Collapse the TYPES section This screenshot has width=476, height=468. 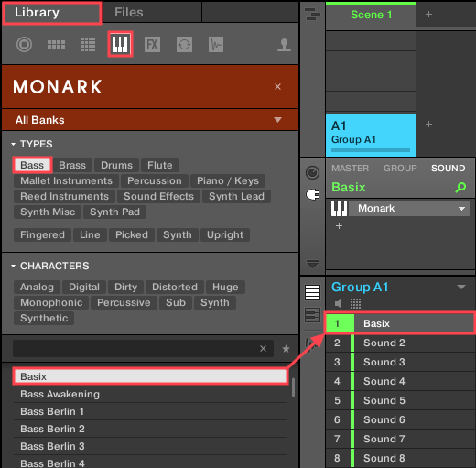coord(13,144)
